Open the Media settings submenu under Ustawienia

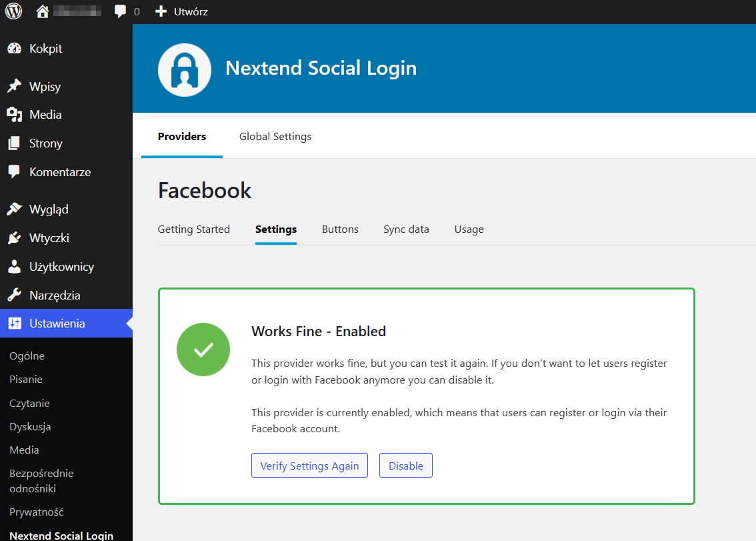pyautogui.click(x=24, y=450)
